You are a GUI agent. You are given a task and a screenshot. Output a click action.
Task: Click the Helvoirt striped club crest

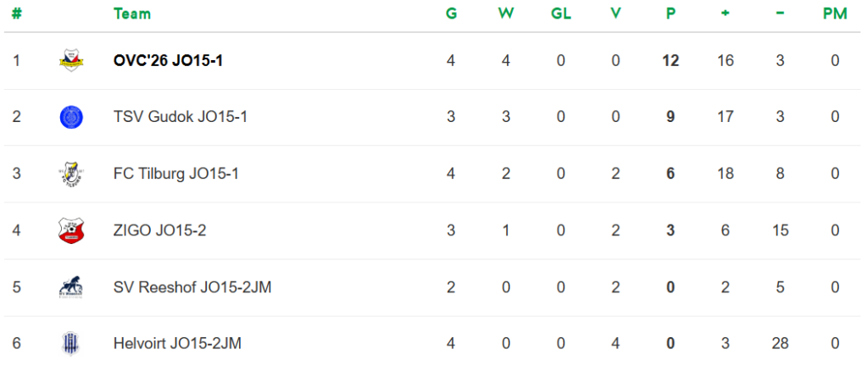[71, 343]
